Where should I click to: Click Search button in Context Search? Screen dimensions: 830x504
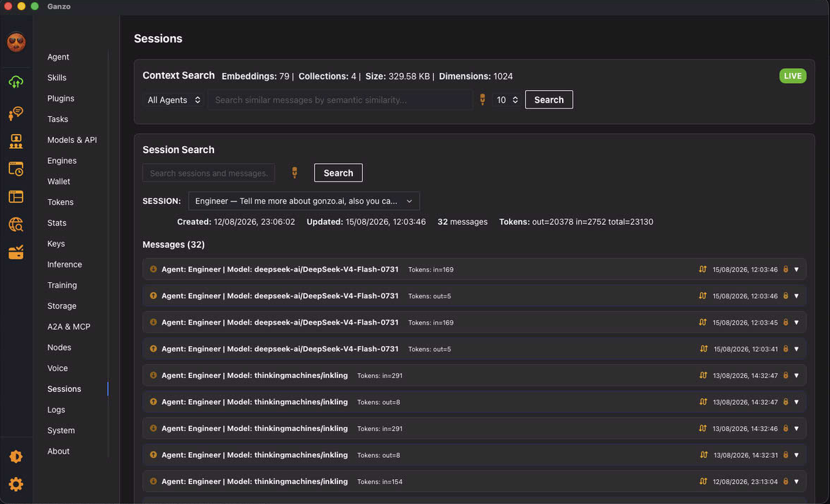click(x=549, y=99)
